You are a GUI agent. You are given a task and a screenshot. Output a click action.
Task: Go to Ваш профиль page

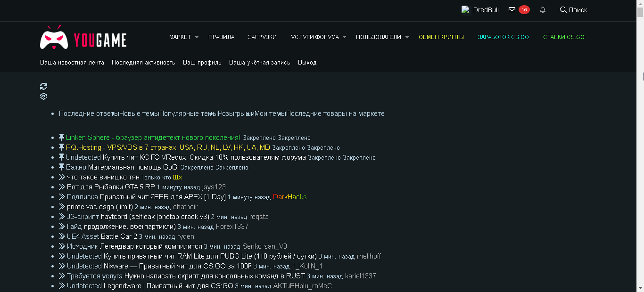pyautogui.click(x=202, y=63)
